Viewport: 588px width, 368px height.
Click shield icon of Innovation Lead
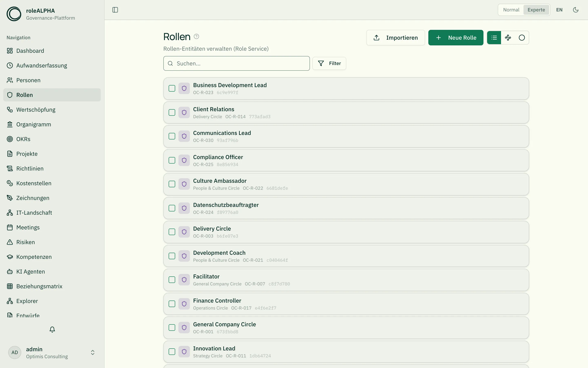(x=184, y=352)
